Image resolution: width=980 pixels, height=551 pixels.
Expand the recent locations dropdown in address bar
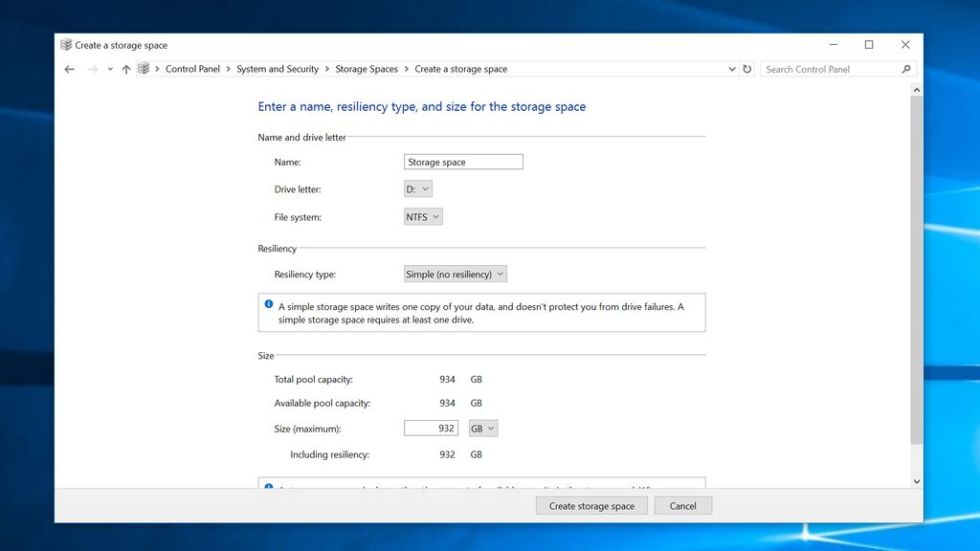pyautogui.click(x=732, y=69)
